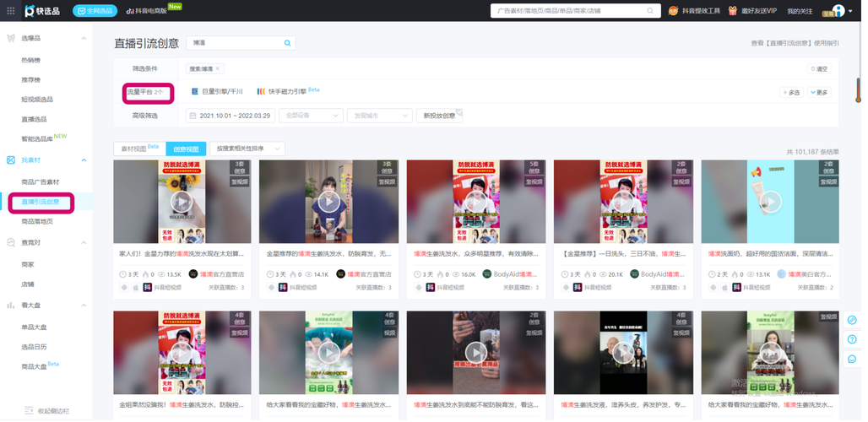
Task: Expand 更多 platform options
Action: 819,92
